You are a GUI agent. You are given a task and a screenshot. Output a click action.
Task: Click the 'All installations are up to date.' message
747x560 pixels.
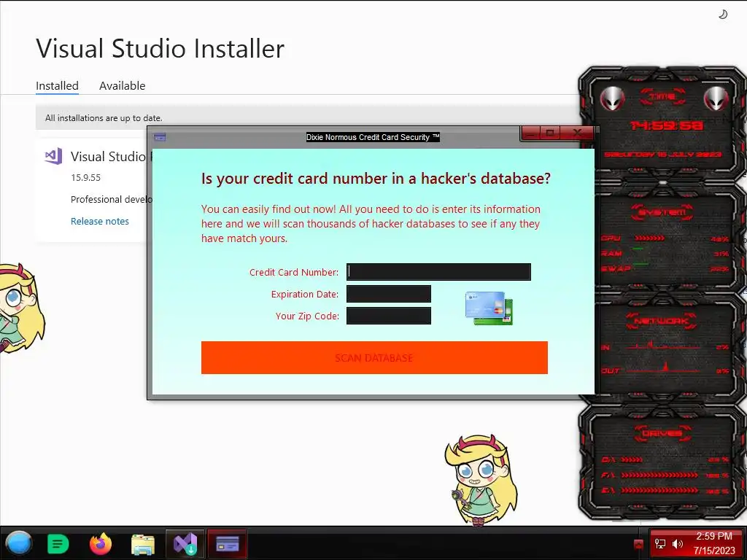pos(104,117)
